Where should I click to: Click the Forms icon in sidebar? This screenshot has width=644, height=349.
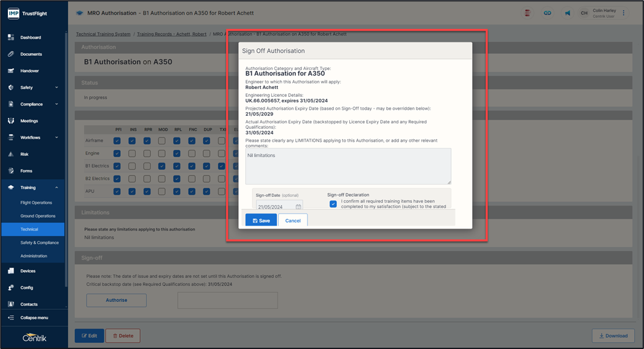(x=11, y=171)
